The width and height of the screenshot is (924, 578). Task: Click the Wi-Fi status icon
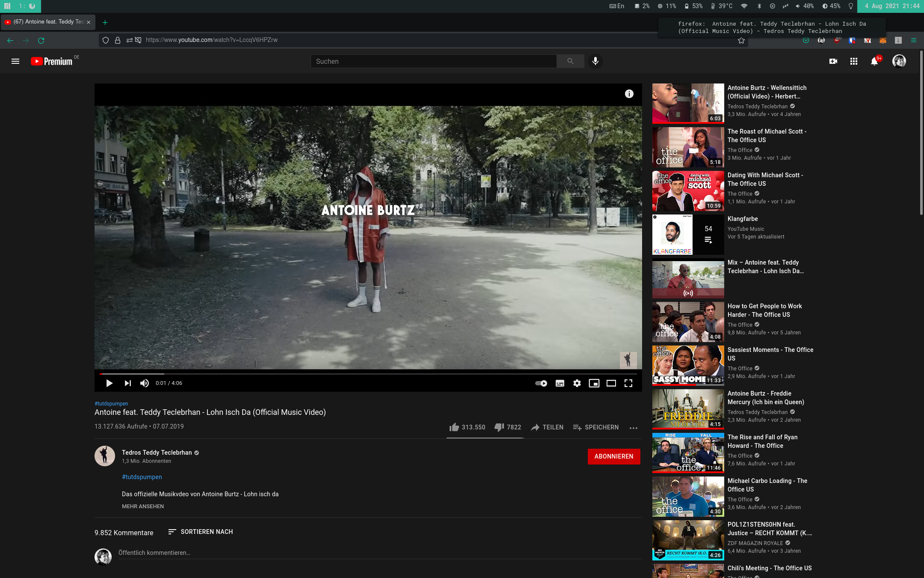point(744,6)
